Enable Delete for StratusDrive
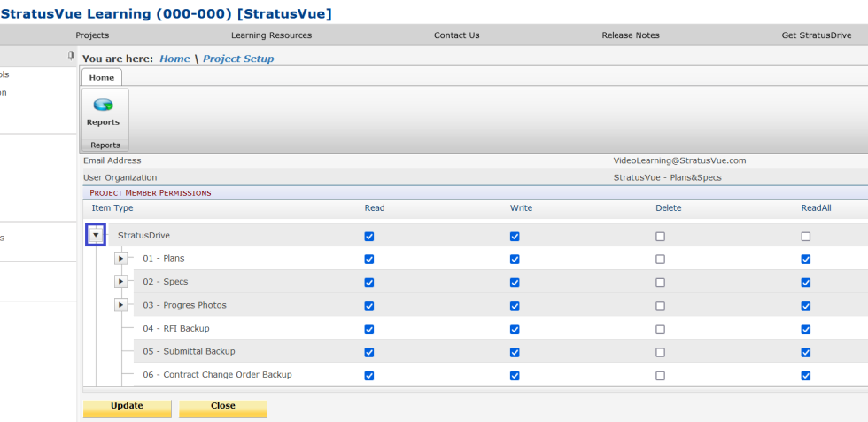The image size is (868, 422). [661, 237]
